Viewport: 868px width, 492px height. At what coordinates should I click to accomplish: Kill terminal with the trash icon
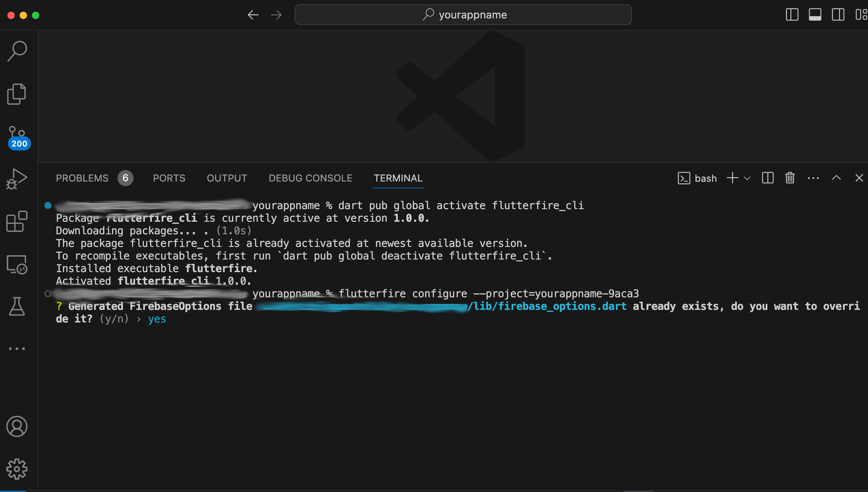tap(790, 178)
